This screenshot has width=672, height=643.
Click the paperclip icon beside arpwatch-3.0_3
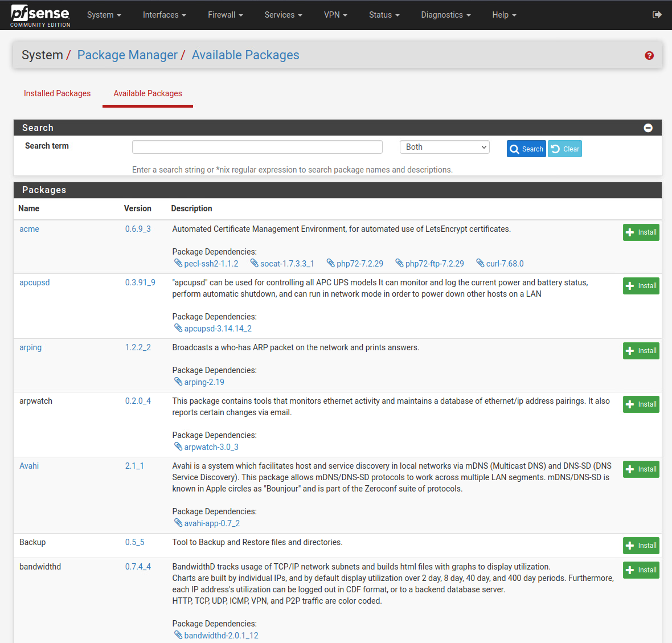click(x=178, y=447)
